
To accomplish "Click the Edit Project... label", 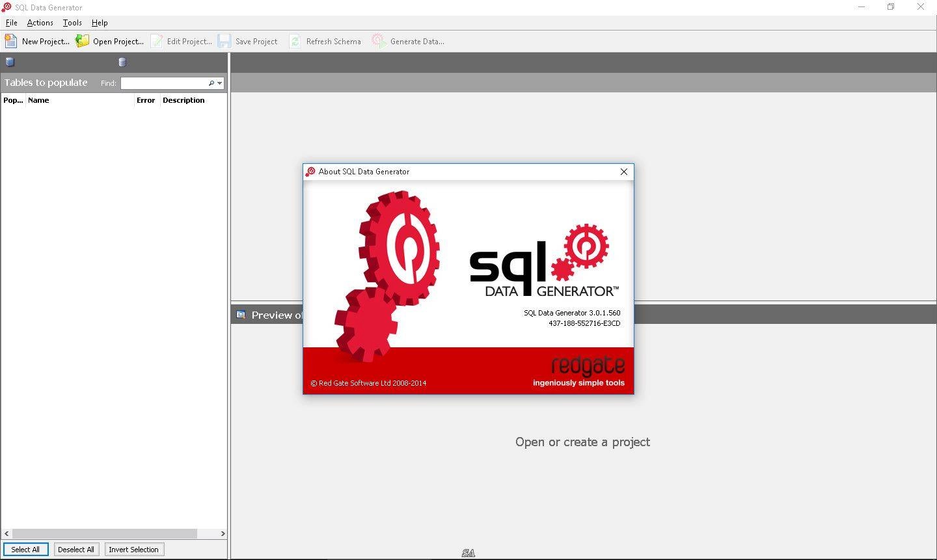I will (189, 42).
